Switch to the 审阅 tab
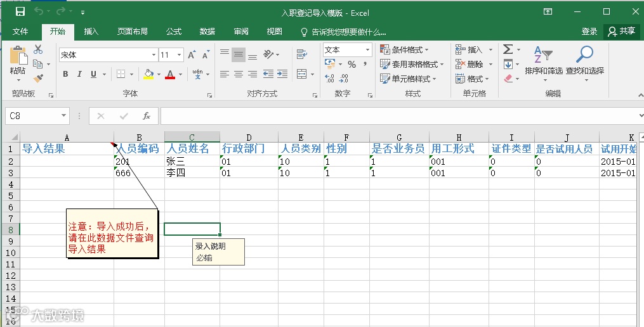The width and height of the screenshot is (644, 327). pyautogui.click(x=241, y=32)
